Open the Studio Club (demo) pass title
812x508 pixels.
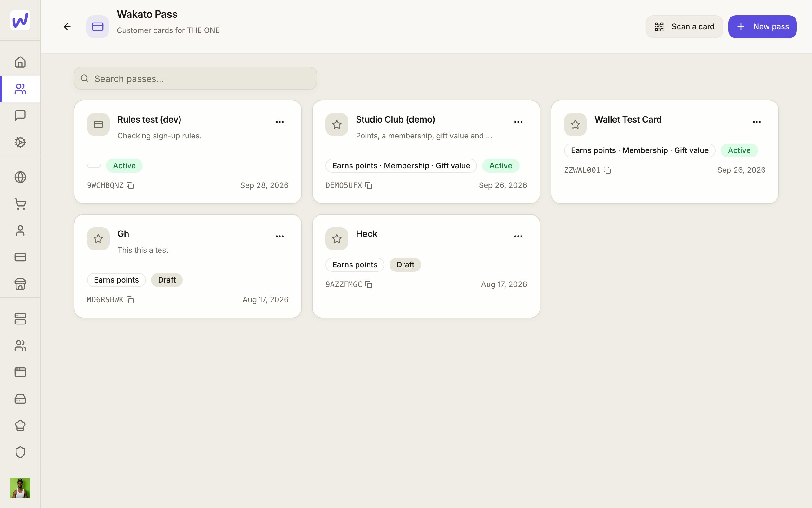[x=395, y=120]
